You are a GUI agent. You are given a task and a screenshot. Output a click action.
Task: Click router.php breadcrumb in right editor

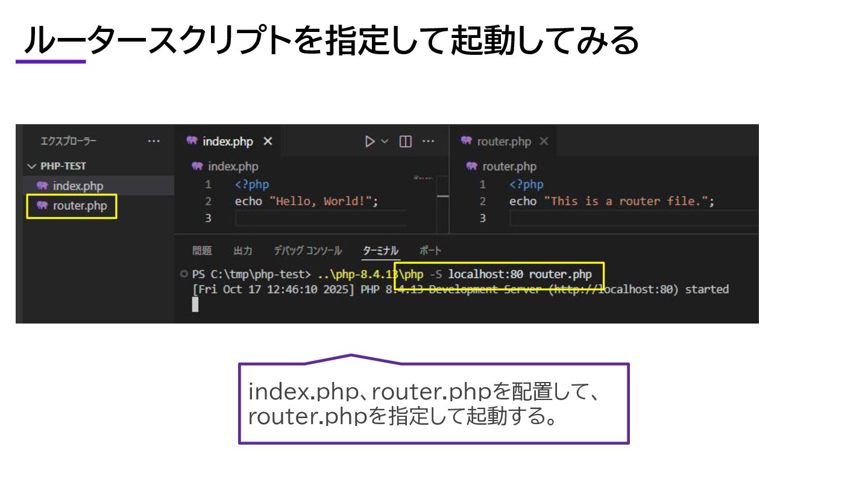pos(509,167)
